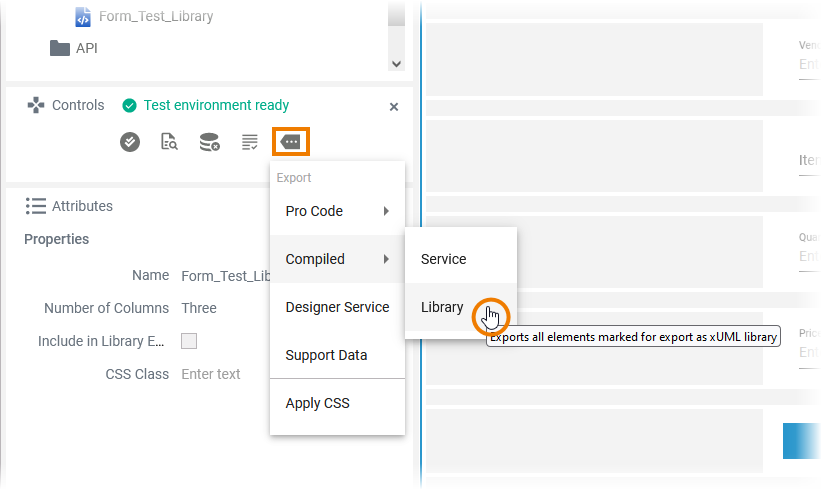Click the checklist icon in Controls
Image resolution: width=822 pixels, height=490 pixels.
(250, 143)
